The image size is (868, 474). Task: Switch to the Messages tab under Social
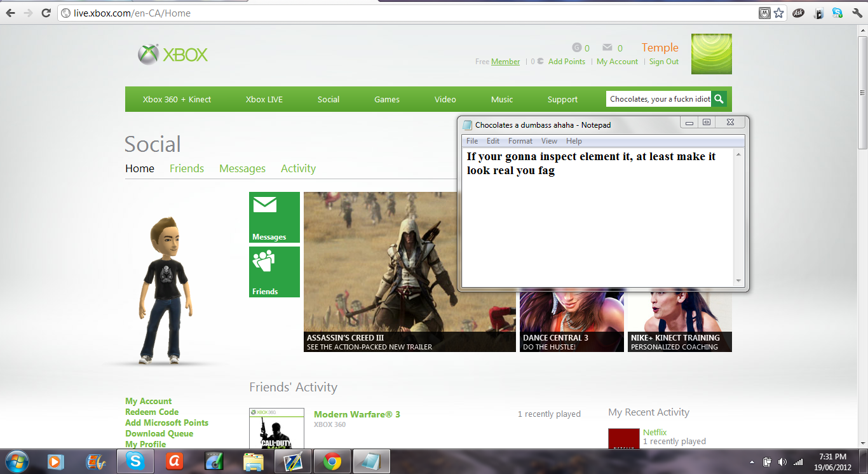coord(242,168)
